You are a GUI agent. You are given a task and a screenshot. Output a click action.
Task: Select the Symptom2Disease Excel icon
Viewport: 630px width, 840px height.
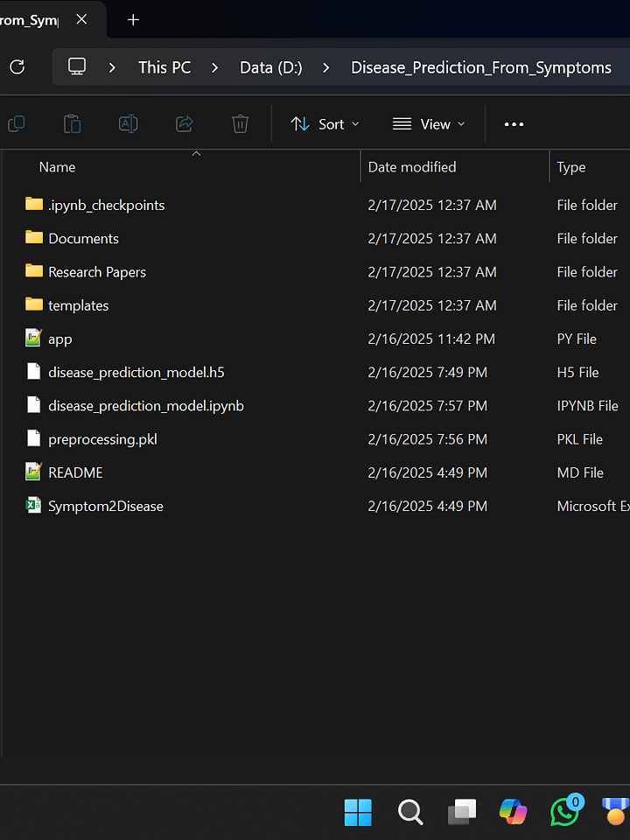(x=34, y=505)
